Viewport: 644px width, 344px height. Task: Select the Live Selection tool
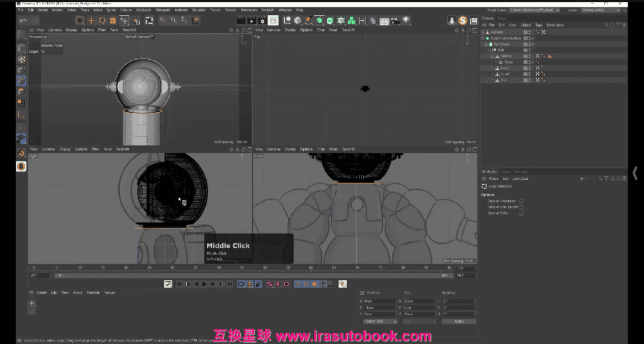80,21
